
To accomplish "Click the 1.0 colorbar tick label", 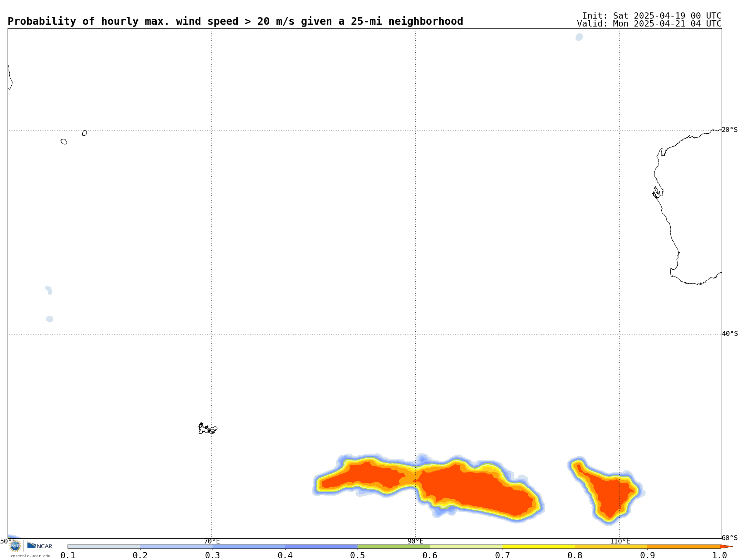I will 720,556.
